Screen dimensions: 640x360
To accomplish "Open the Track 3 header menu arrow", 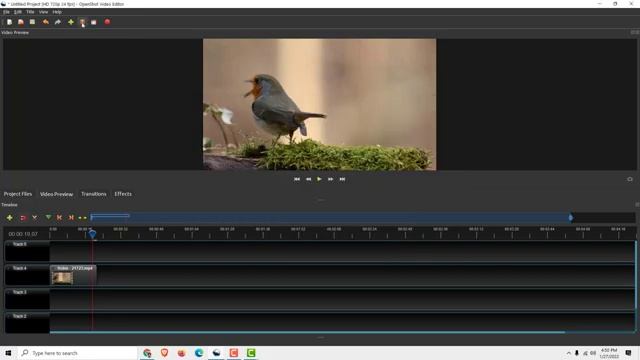I will [9, 292].
